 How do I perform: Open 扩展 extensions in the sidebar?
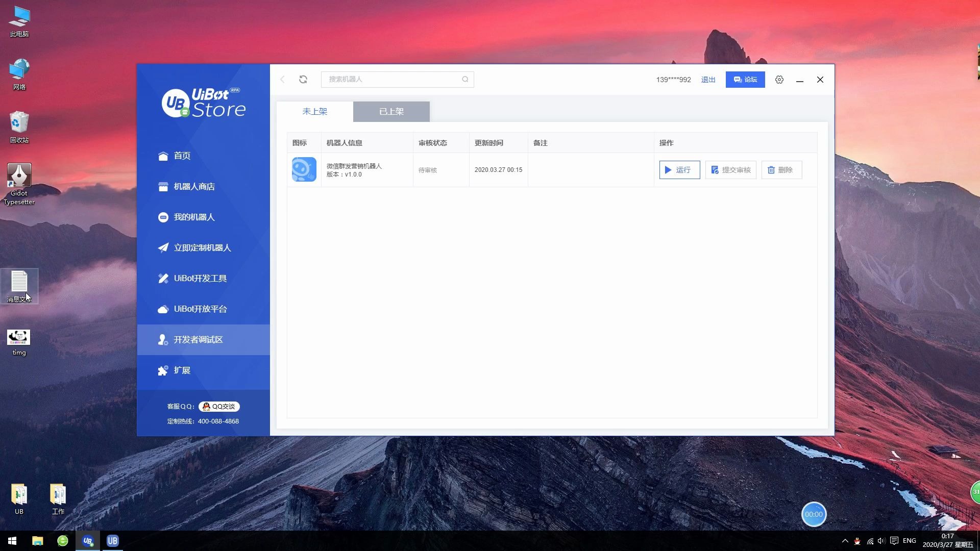[x=182, y=370]
